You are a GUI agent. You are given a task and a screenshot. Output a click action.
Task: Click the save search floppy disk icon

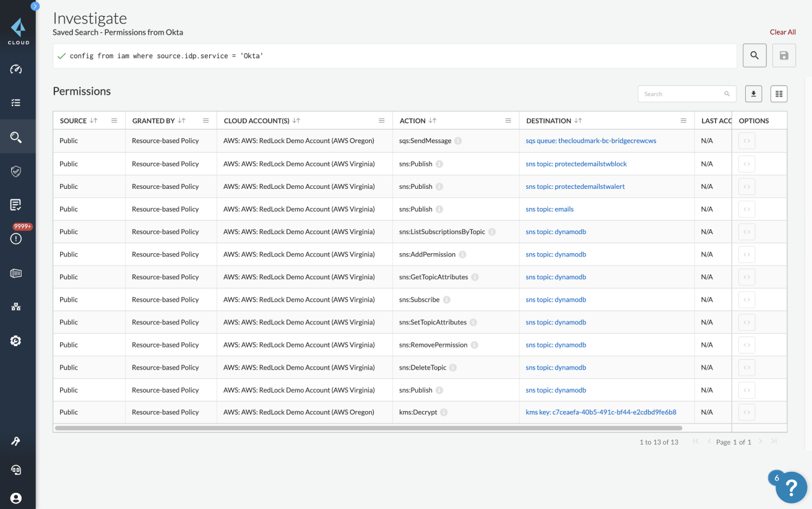click(x=784, y=56)
